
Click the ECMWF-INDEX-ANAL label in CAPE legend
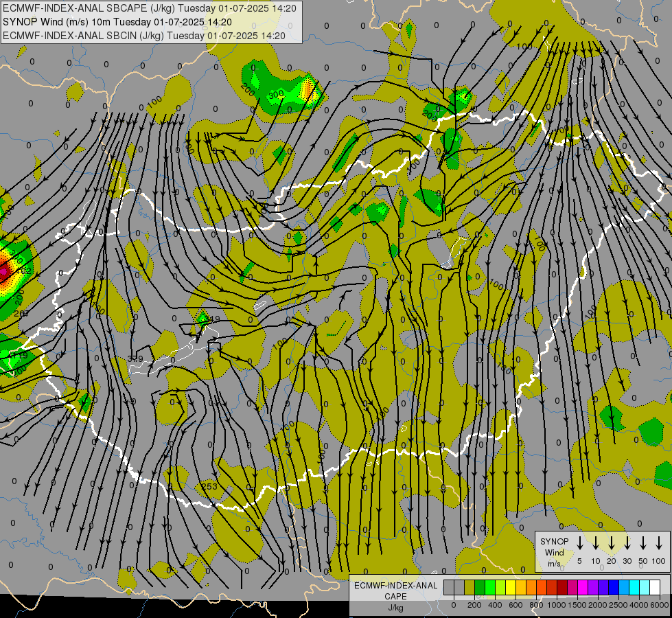click(x=395, y=586)
